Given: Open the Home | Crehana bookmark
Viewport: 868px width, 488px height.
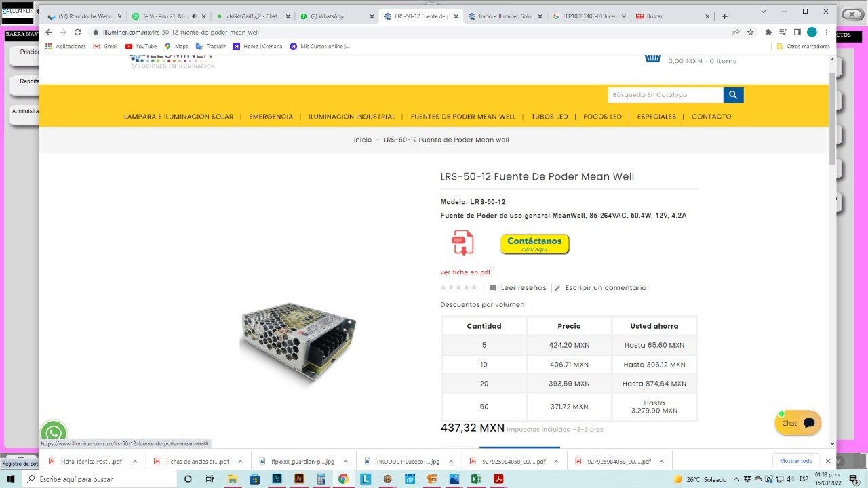Looking at the screenshot, I should coord(258,47).
